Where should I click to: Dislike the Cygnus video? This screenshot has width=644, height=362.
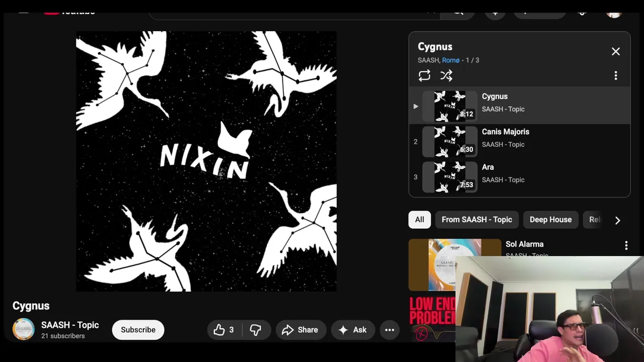(256, 330)
